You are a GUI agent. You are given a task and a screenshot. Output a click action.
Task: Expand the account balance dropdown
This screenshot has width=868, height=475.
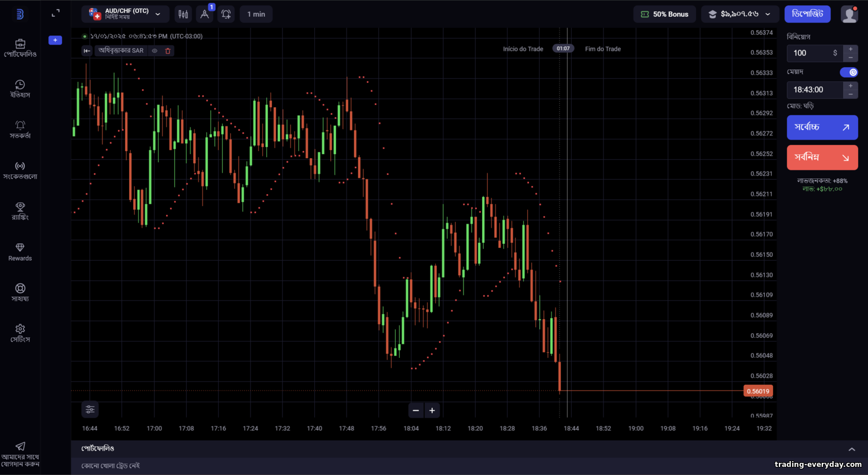pos(740,14)
